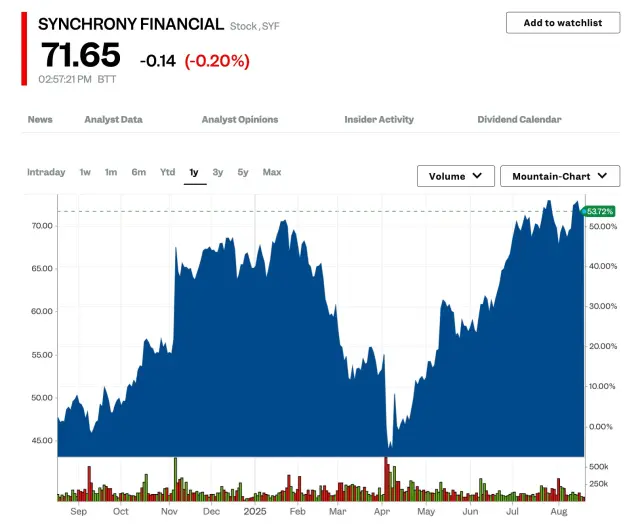Open the News tab

40,120
